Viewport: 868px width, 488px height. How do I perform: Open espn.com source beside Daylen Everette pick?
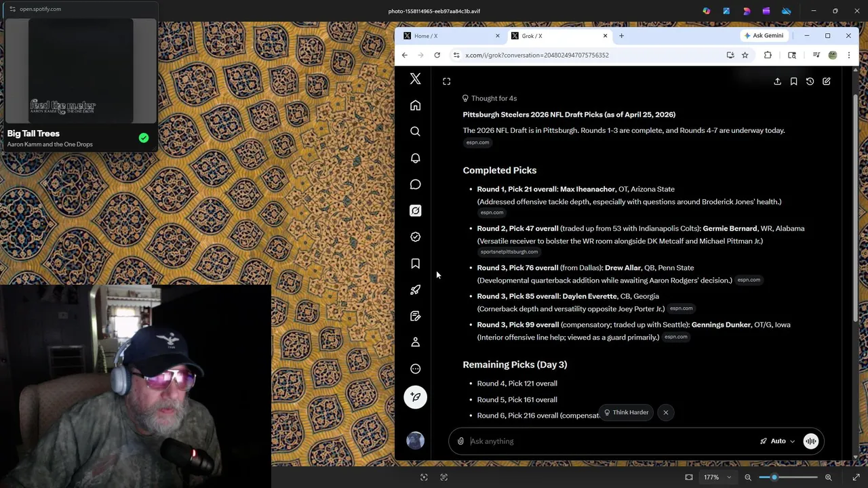coord(681,308)
